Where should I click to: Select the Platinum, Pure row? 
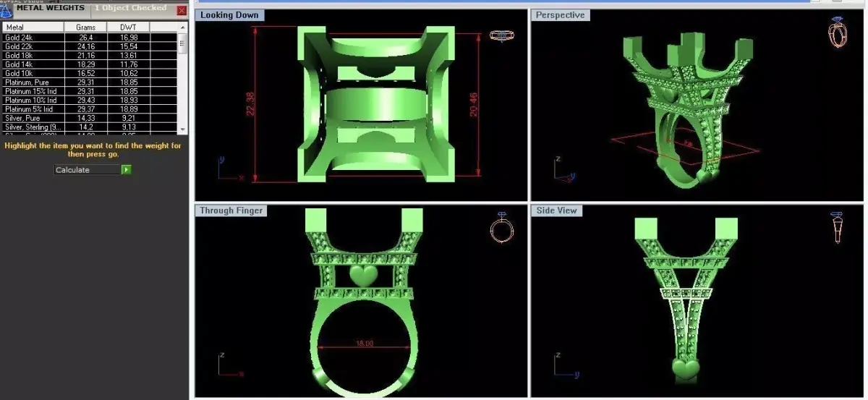90,82
